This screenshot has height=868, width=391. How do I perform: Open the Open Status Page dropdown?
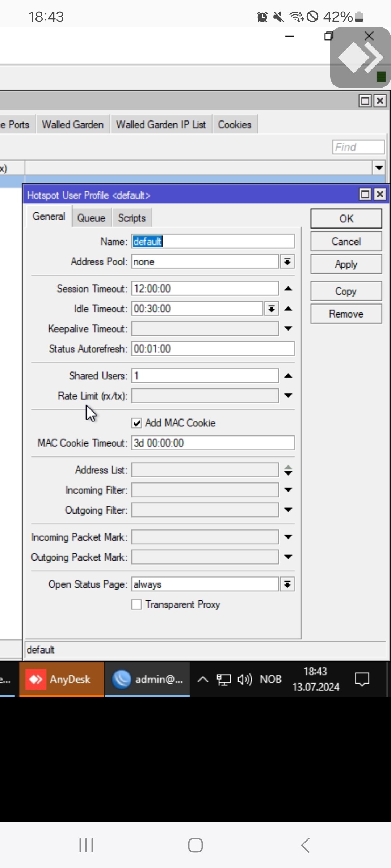click(x=287, y=584)
